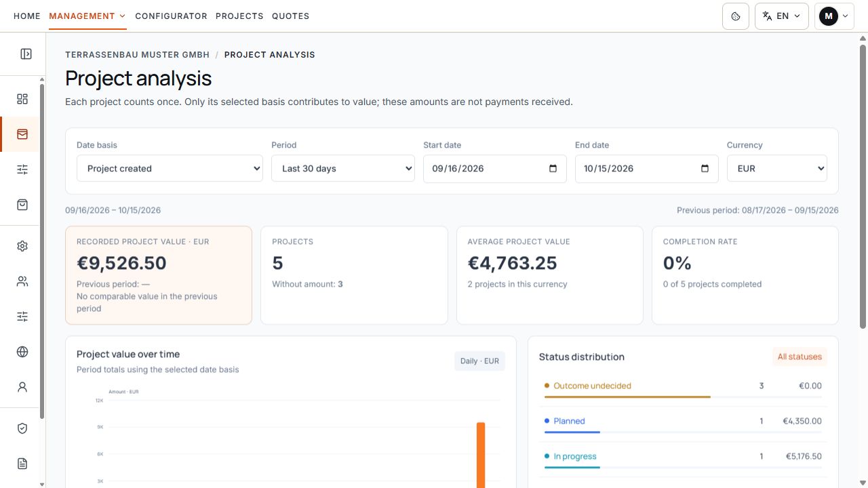Click the shield check icon in sidebar

coord(22,428)
